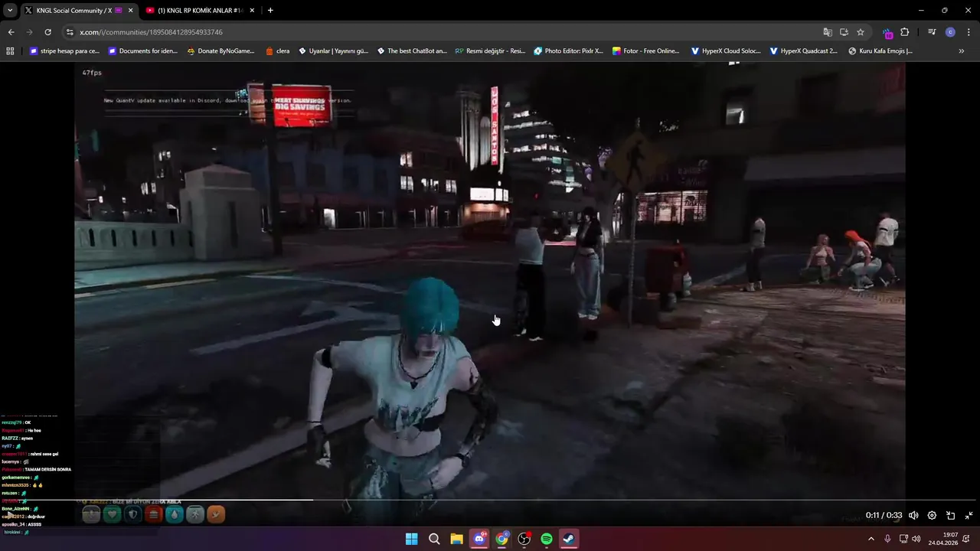The image size is (980, 551).
Task: Open the tab search dropdown arrow
Action: [10, 10]
